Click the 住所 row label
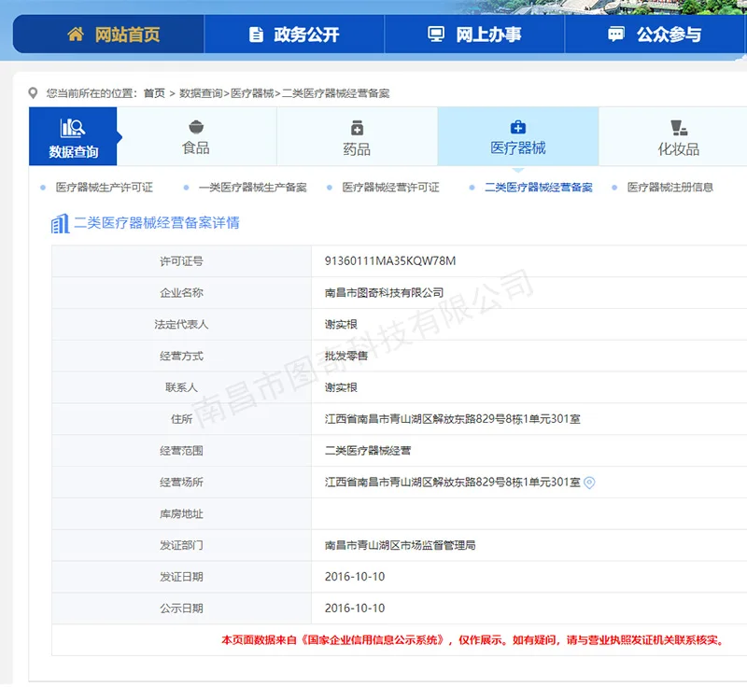747x700 pixels. [x=181, y=419]
